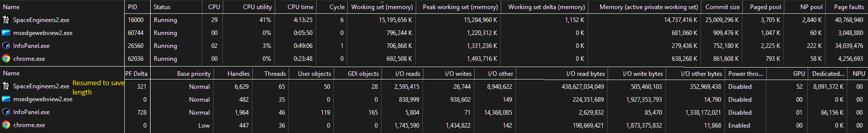Click the Commit size column header
The height and width of the screenshot is (133, 868).
(x=722, y=7)
